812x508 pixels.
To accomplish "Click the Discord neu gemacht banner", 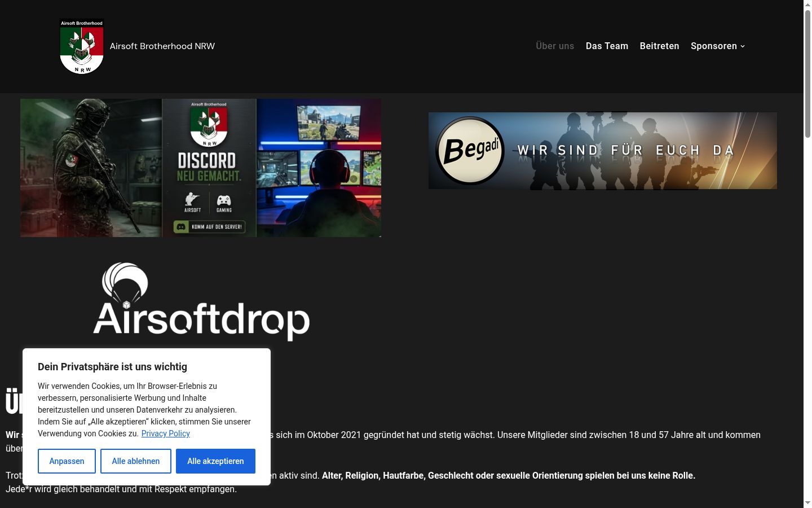I will [x=201, y=168].
